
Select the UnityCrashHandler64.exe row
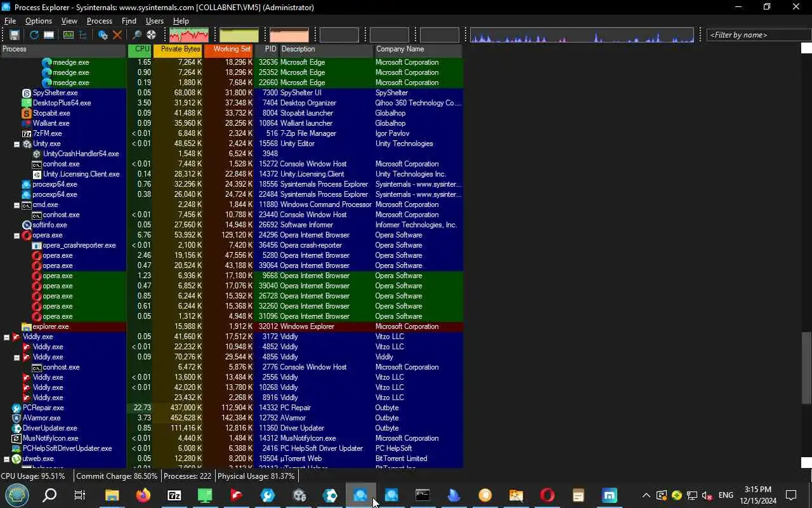[232, 154]
